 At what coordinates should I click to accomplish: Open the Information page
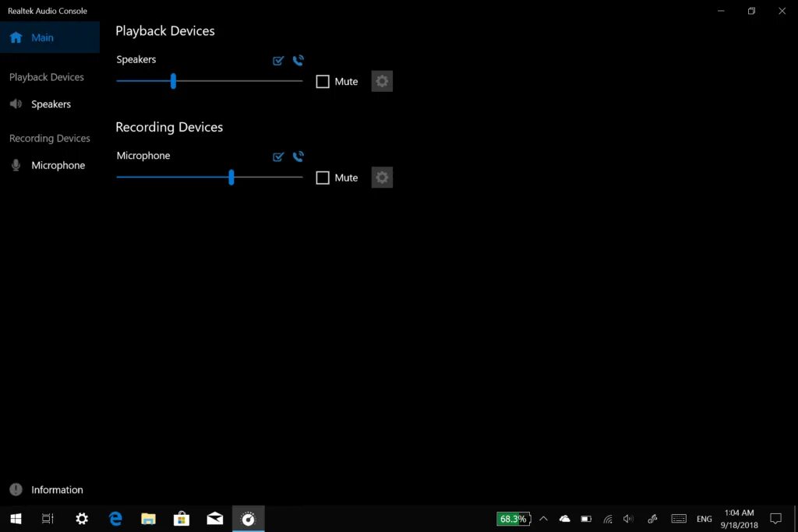click(x=49, y=490)
